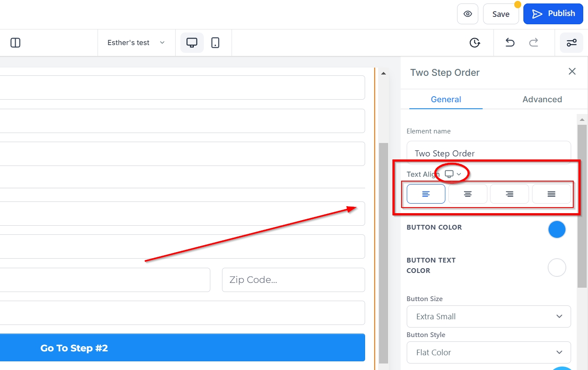Select justify text alignment

tap(551, 194)
